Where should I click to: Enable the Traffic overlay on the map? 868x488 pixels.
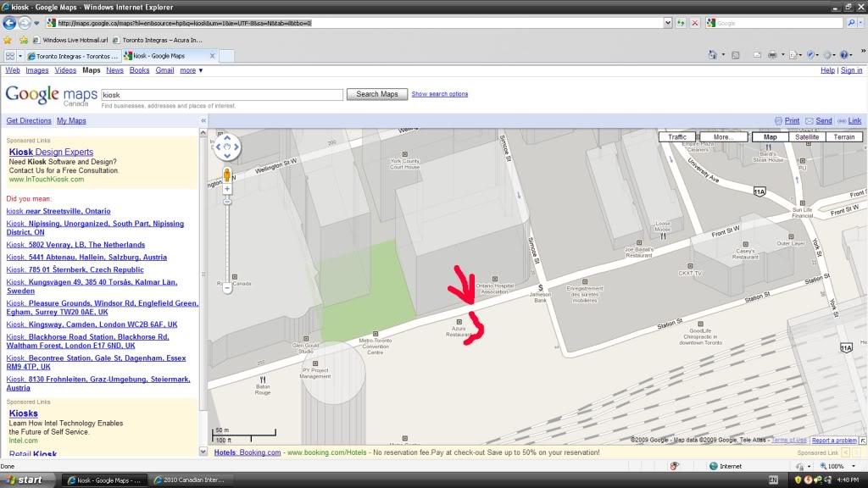[676, 136]
